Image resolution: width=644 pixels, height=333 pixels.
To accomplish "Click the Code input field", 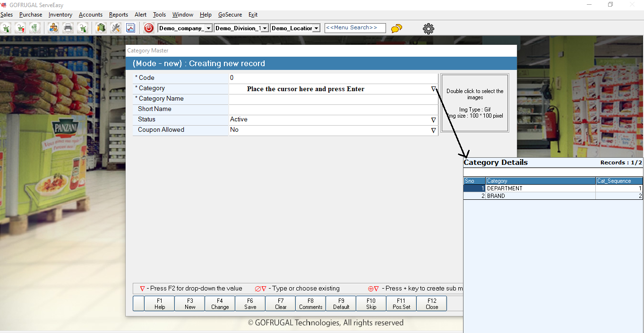I will click(333, 78).
